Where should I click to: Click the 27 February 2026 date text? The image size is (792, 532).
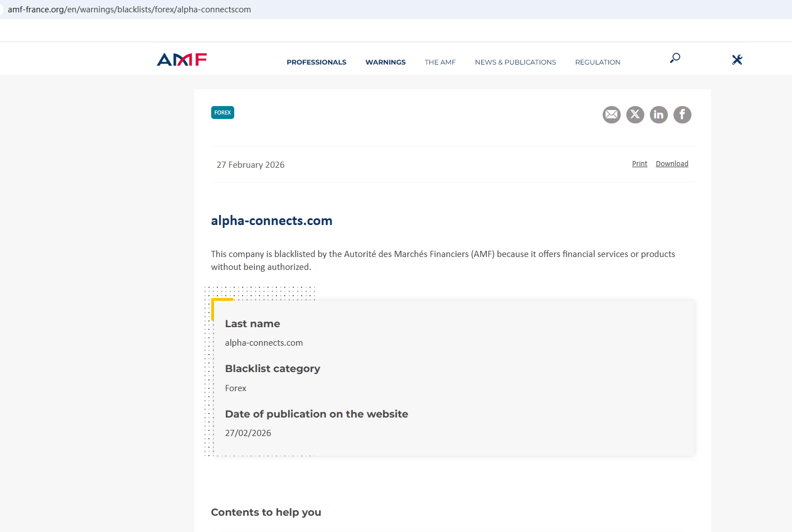pos(251,165)
